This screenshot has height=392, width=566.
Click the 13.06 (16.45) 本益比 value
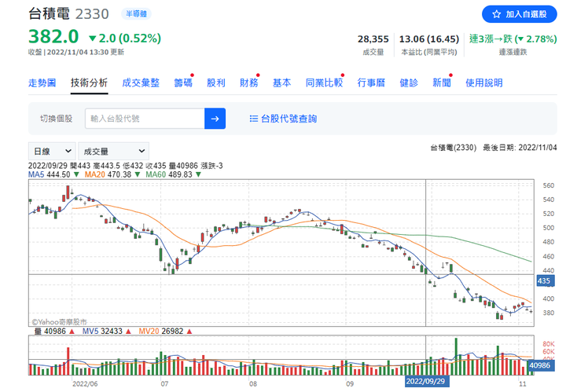429,39
